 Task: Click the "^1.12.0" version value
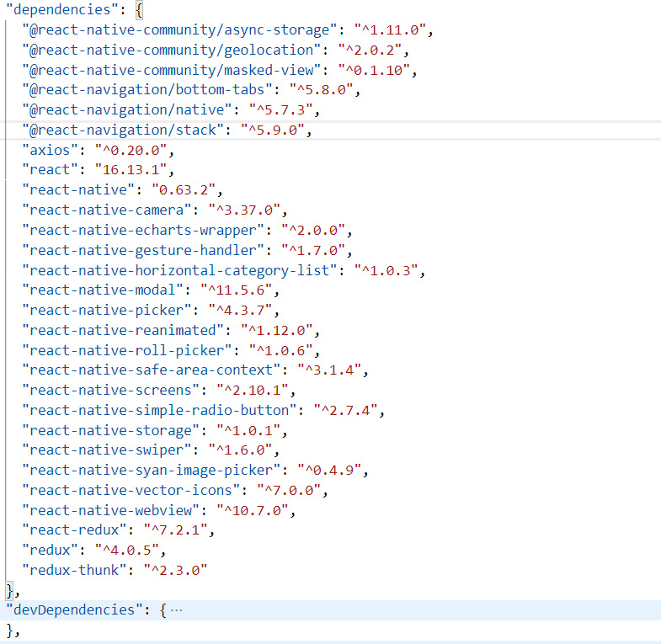(277, 331)
